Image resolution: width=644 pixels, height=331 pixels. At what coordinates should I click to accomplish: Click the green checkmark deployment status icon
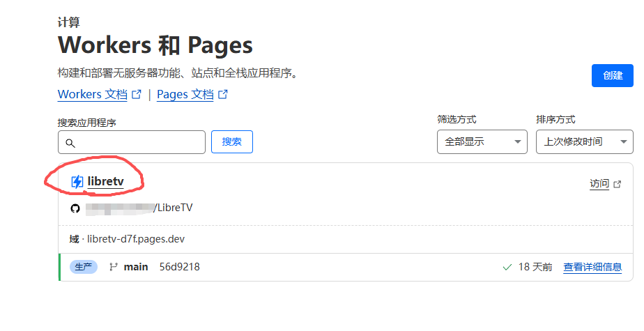click(x=507, y=267)
